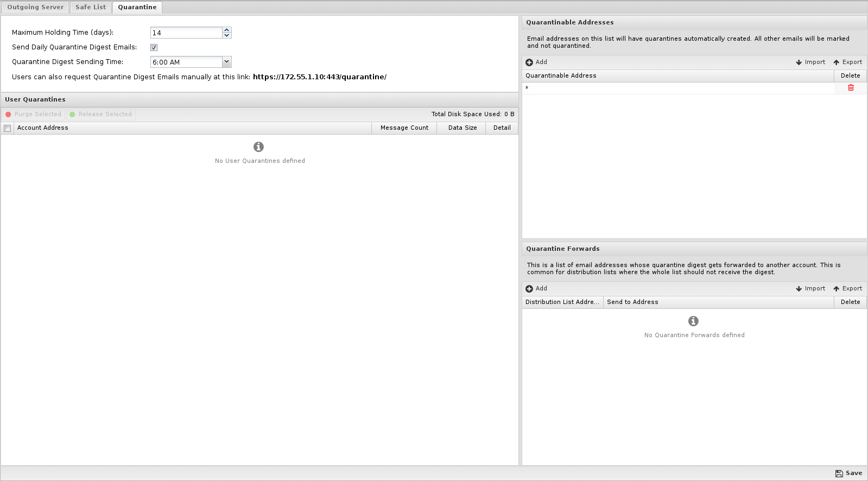The height and width of the screenshot is (481, 868).
Task: Click the Purge Selected button
Action: [x=34, y=114]
